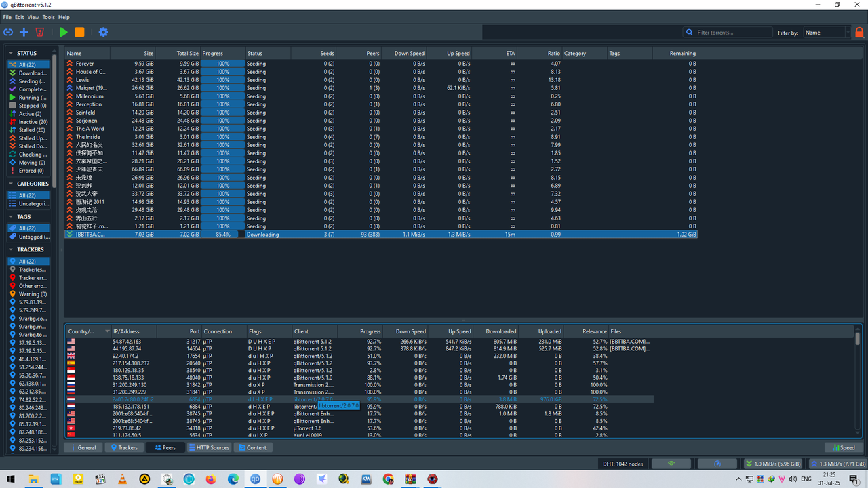The height and width of the screenshot is (488, 868).
Task: Collapse the CATEGORIES sidebar section
Action: point(12,184)
